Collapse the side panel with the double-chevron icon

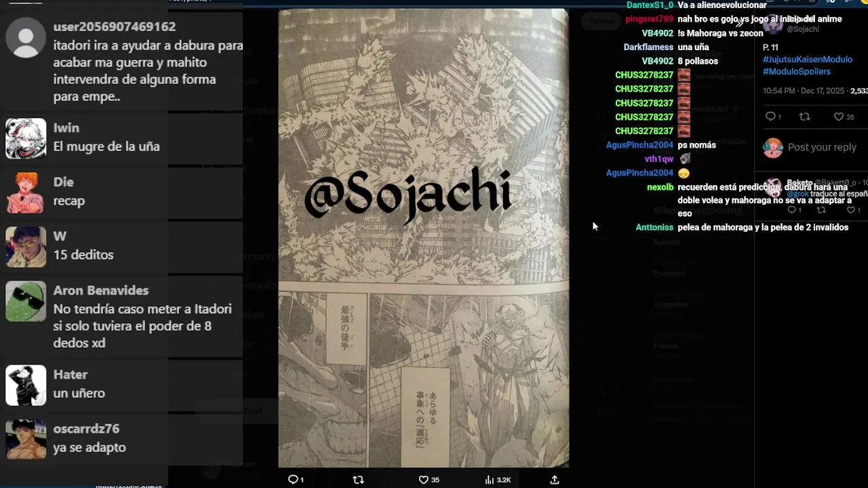coord(739,23)
